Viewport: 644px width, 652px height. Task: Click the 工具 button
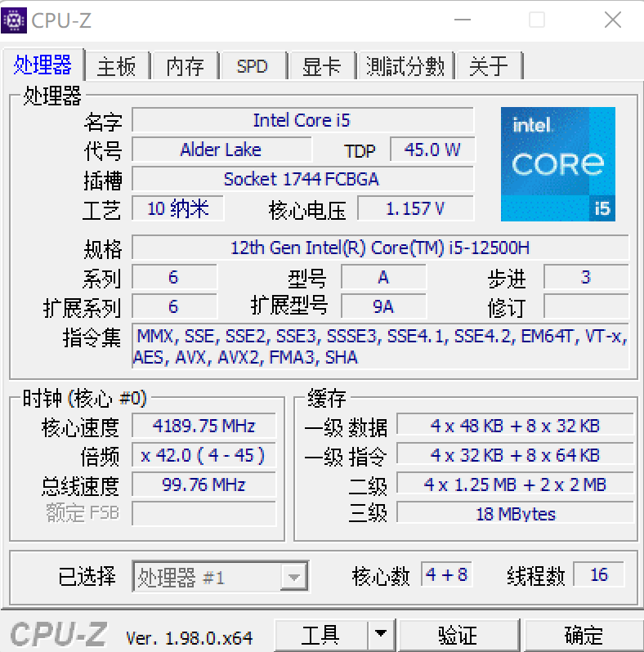click(320, 635)
